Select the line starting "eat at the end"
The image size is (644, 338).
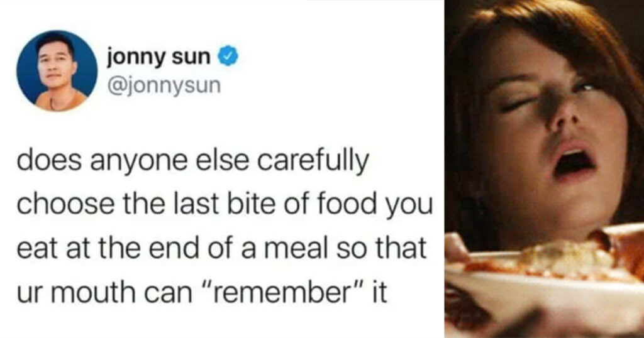[x=221, y=249]
